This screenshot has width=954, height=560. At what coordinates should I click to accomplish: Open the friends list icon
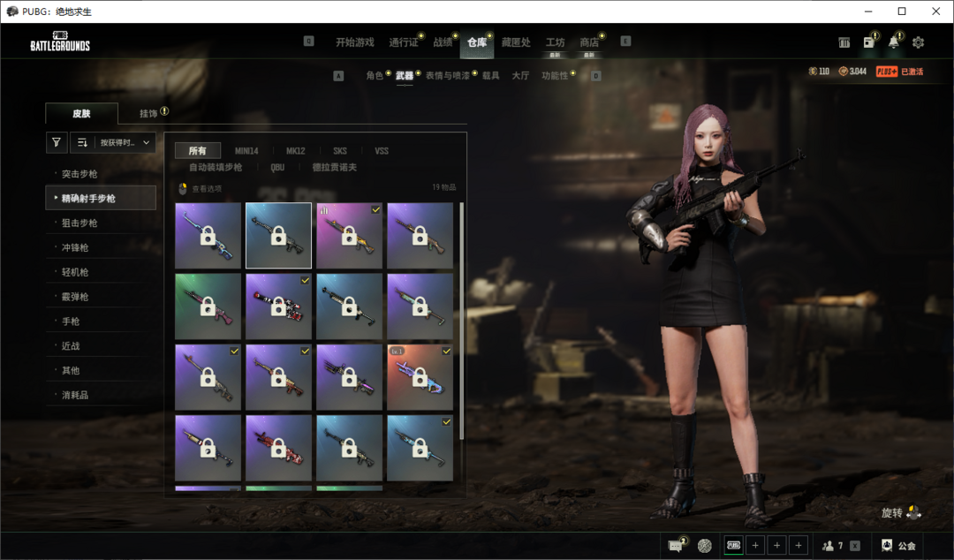pos(829,546)
